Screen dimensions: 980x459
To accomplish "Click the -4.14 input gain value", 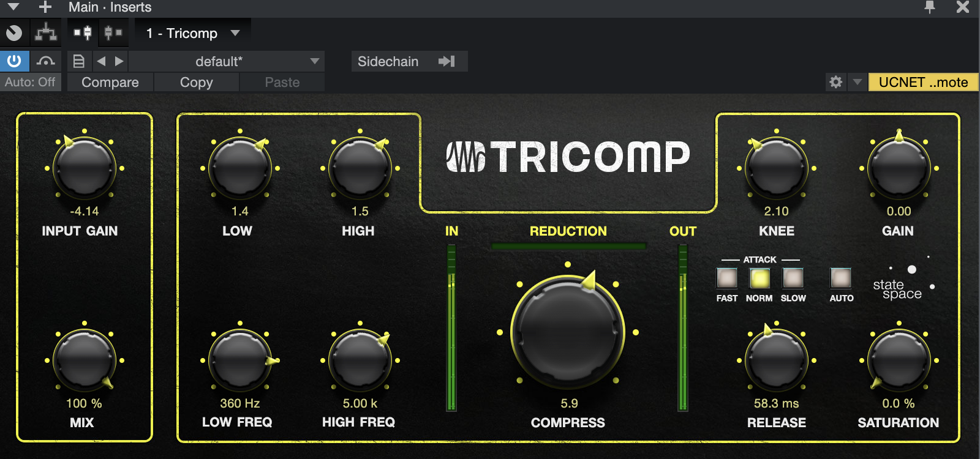I will click(85, 211).
